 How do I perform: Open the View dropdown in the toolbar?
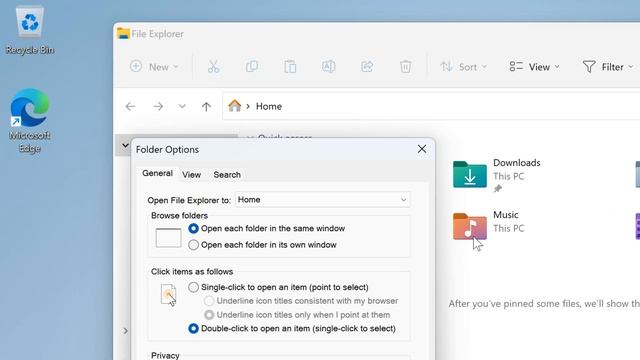point(534,67)
